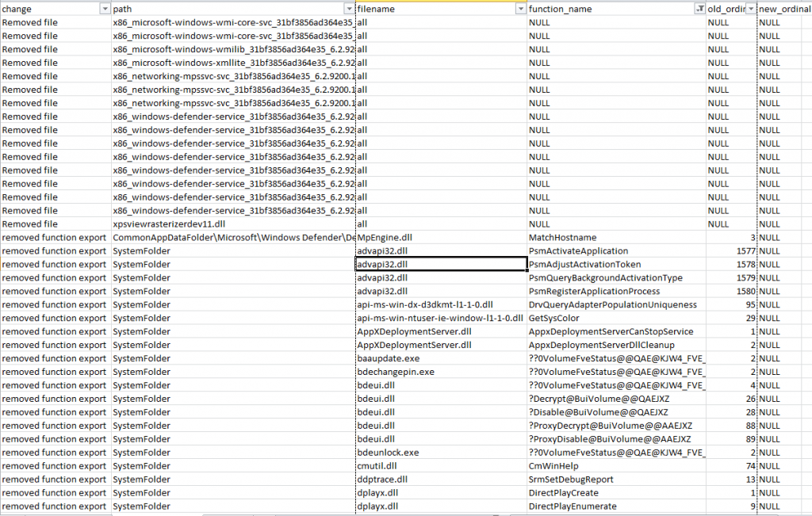Viewport: 812px width, 516px height.
Task: Select the bdechangepin.exe filename cell
Action: tap(396, 373)
